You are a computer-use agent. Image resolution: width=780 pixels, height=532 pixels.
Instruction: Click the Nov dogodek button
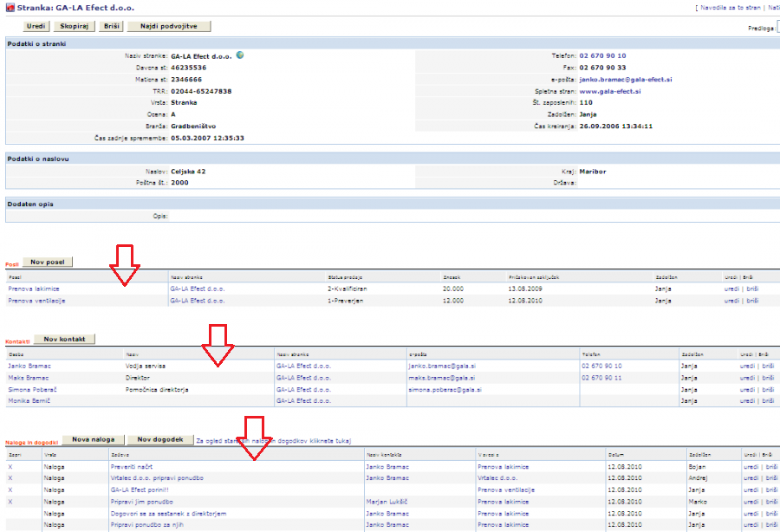click(x=160, y=439)
